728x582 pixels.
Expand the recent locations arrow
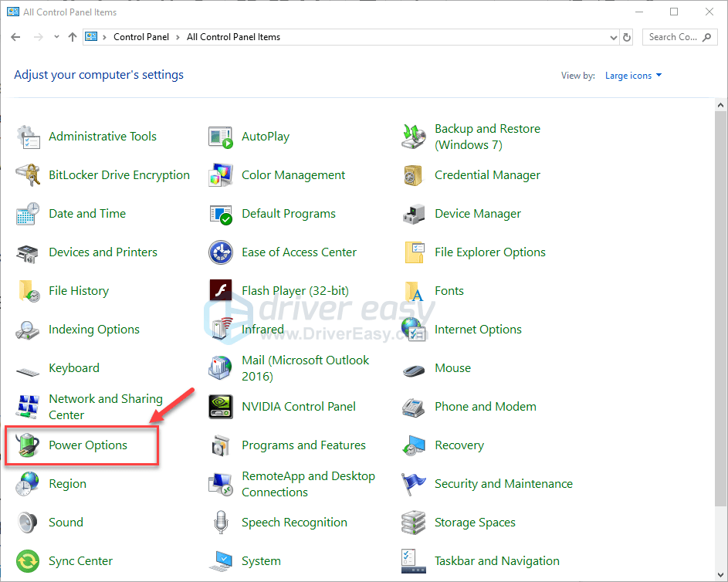click(x=56, y=37)
